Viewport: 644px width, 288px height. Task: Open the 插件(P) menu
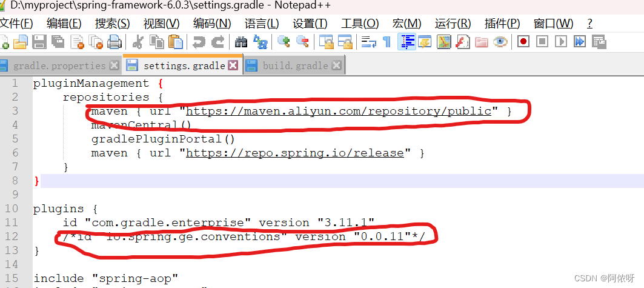502,24
